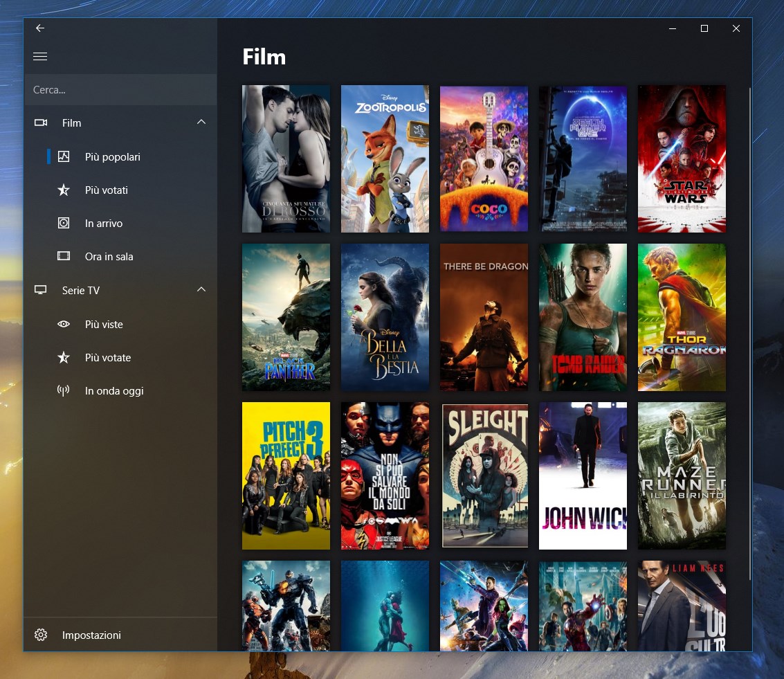Open La Bella e la Bestia poster
Viewport: 784px width, 679px height.
385,317
